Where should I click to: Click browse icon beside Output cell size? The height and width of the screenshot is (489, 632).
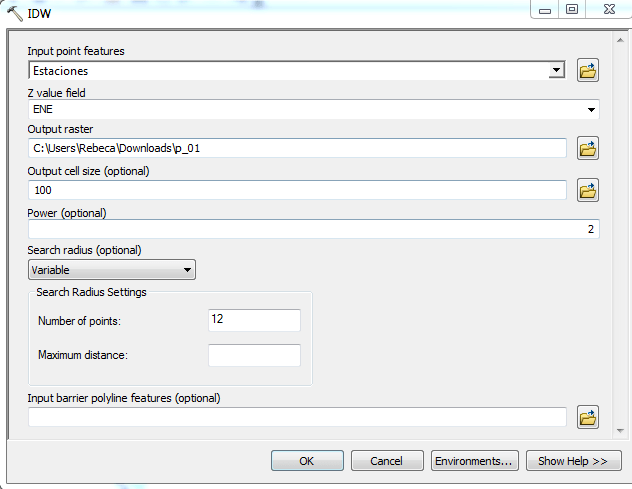click(x=588, y=189)
